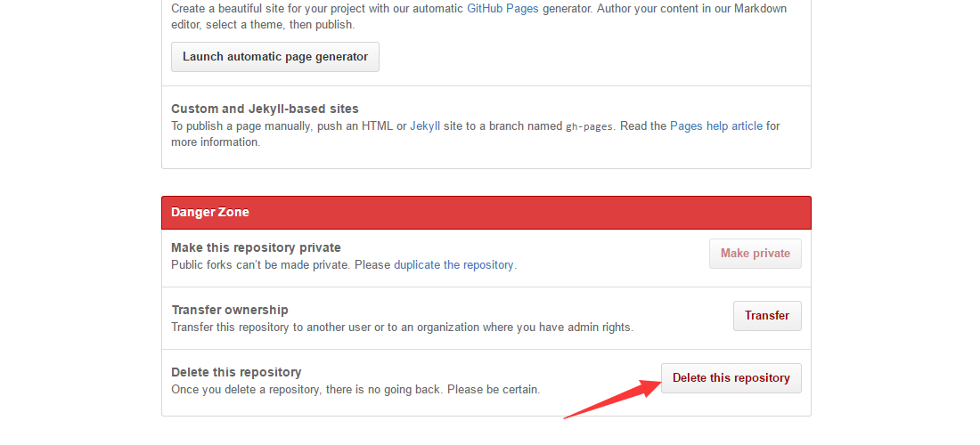
Task: Click the Launch automatic page generator button
Action: 275,57
